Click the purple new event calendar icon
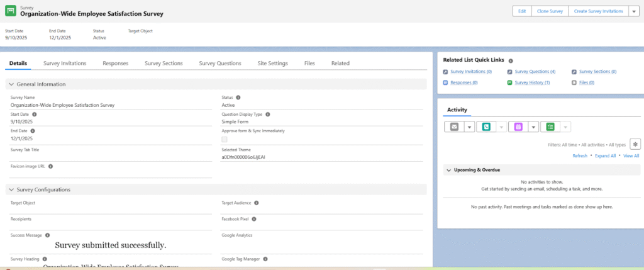Viewport: 644px width, 270px height. (x=518, y=127)
